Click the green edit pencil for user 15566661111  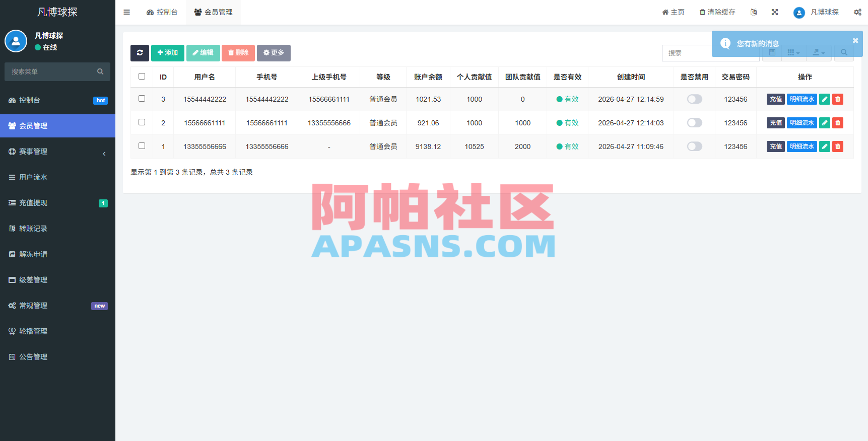[825, 123]
